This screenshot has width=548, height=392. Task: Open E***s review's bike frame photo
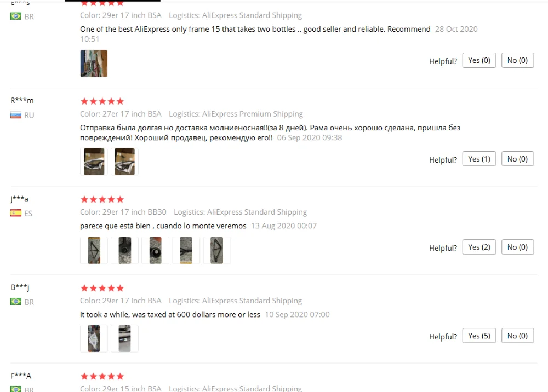click(94, 63)
